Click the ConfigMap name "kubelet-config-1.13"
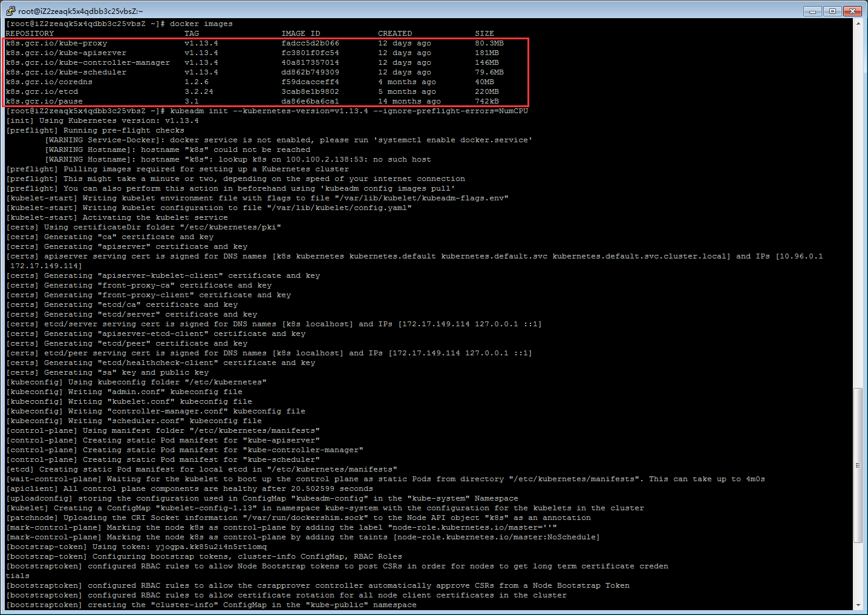868x615 pixels. point(206,508)
